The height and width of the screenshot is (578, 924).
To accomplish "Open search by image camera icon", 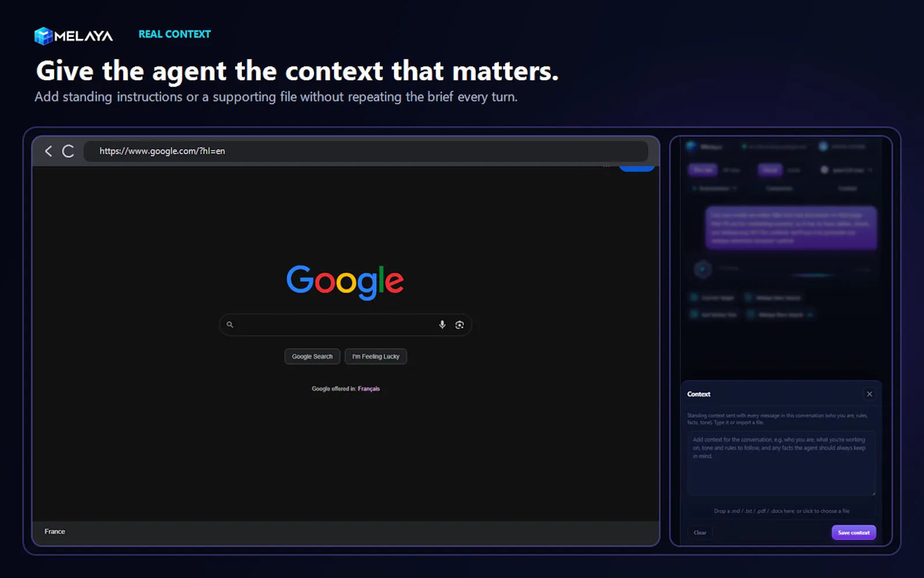I will point(460,325).
